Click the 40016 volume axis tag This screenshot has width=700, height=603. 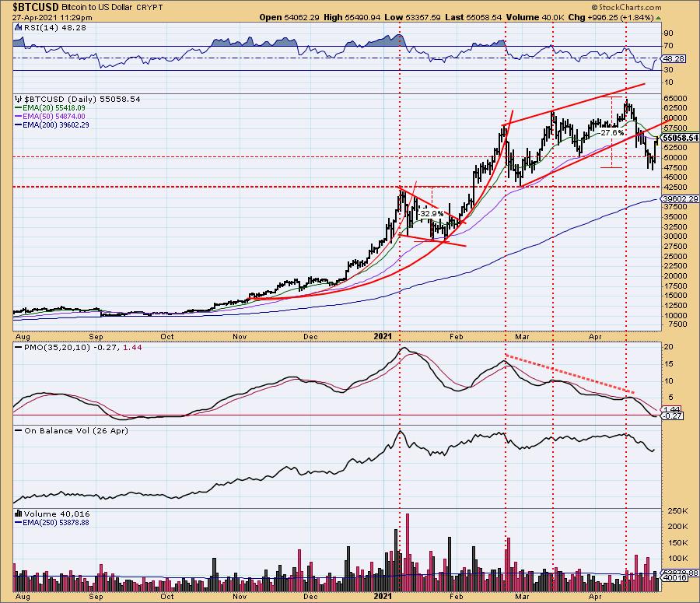[674, 578]
